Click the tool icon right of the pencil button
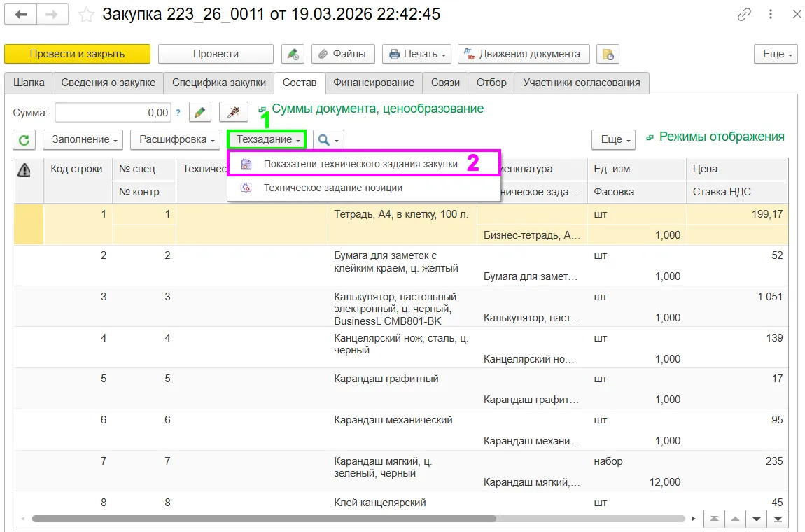 click(234, 112)
